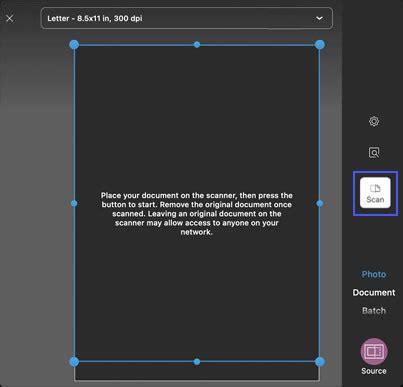Click the top-left crop corner handle
The height and width of the screenshot is (387, 403).
click(x=74, y=45)
